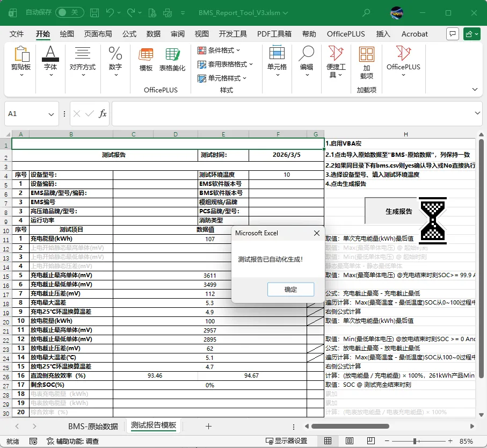Switch to the BMS-原始数据 sheet tab

coord(93,427)
